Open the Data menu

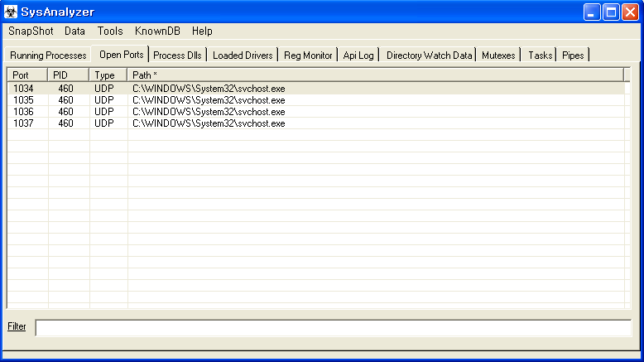coord(74,31)
